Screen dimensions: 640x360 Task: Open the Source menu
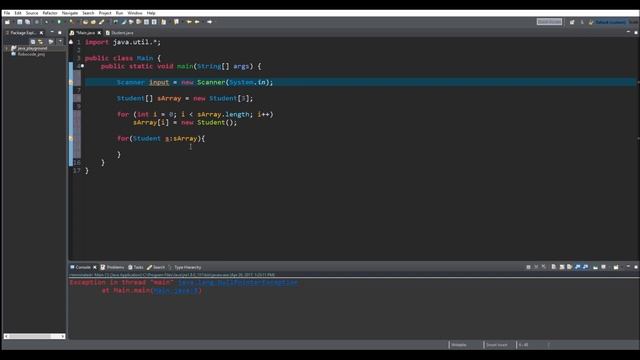click(x=32, y=13)
